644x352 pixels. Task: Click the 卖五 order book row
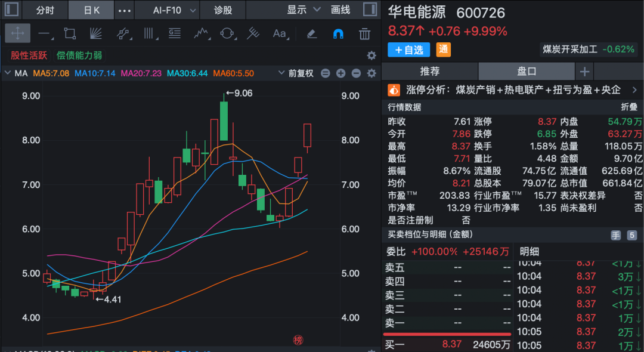448,267
